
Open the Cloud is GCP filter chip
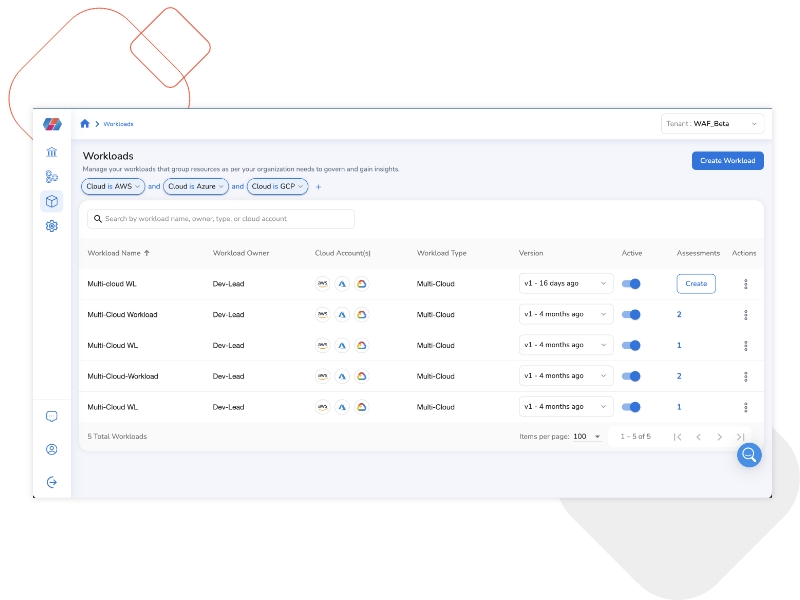[x=278, y=187]
